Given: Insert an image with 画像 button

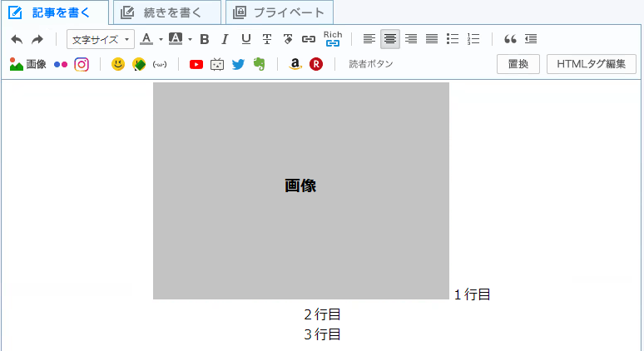Looking at the screenshot, I should (28, 64).
